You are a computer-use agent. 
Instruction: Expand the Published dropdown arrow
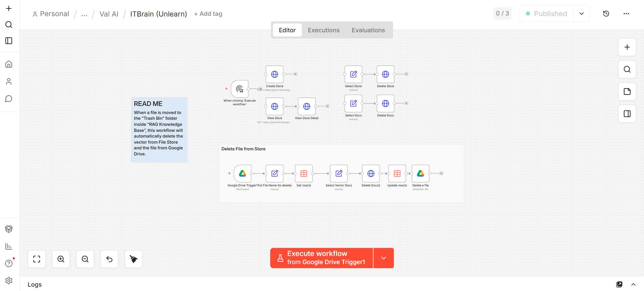[x=581, y=14]
